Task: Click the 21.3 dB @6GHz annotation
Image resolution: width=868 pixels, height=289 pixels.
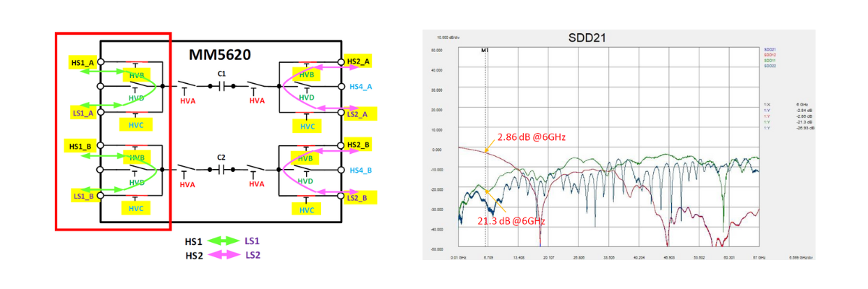Action: tap(511, 220)
